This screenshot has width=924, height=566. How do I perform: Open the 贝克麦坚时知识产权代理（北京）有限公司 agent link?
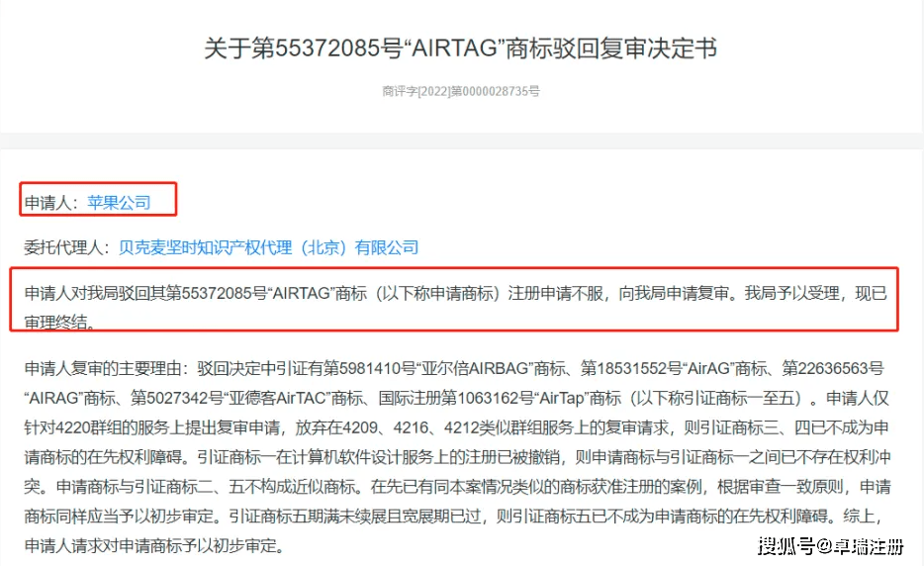pyautogui.click(x=269, y=247)
